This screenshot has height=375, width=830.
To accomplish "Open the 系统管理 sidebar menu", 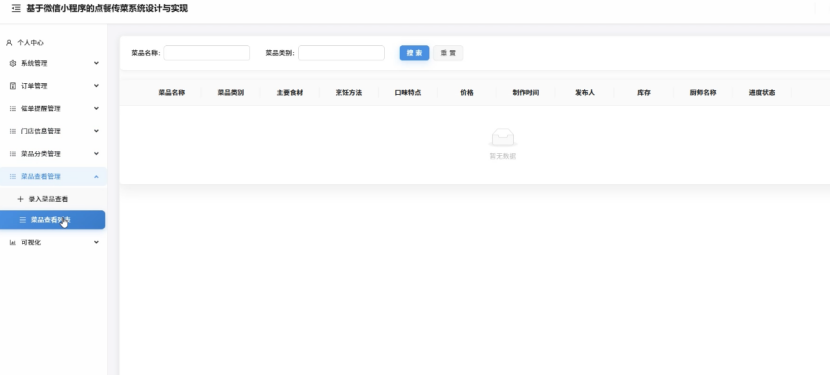I will click(53, 63).
